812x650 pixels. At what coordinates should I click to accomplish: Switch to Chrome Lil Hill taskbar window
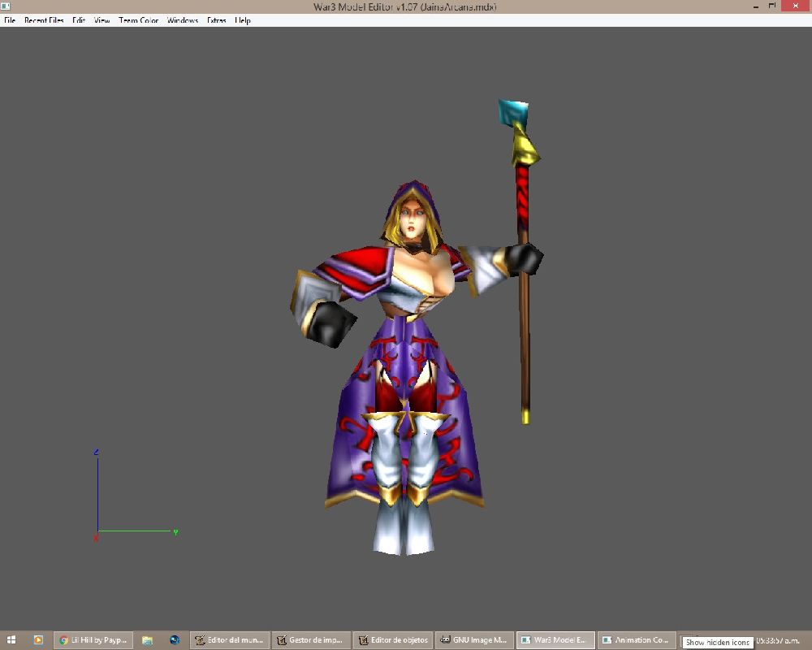click(93, 640)
